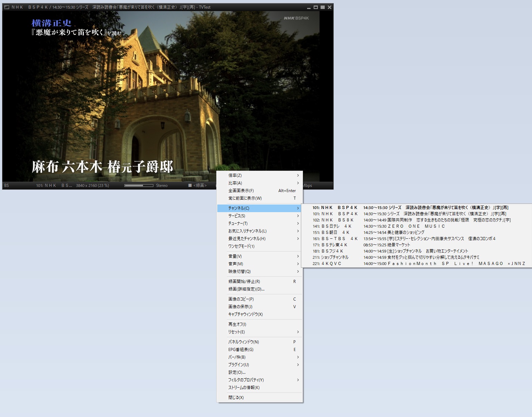Toggle ワンセグモード(1)
The height and width of the screenshot is (417, 532).
point(259,246)
